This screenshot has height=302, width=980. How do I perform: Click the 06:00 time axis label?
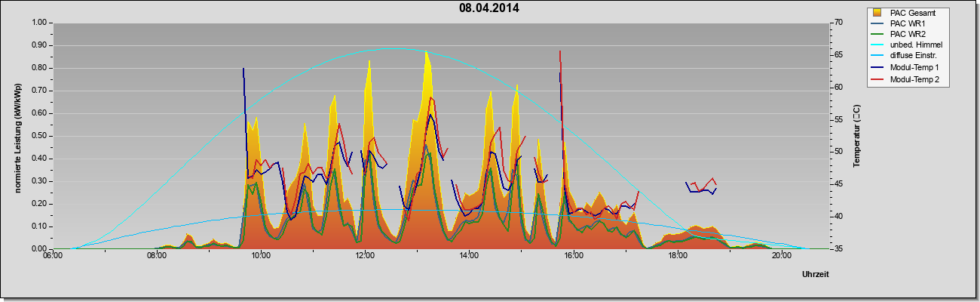(52, 254)
